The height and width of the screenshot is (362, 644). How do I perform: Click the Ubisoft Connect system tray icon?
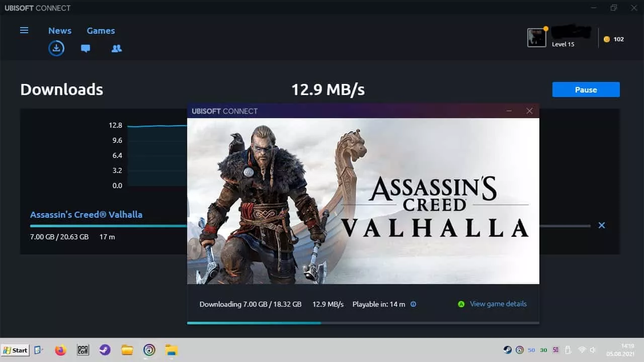coord(520,350)
